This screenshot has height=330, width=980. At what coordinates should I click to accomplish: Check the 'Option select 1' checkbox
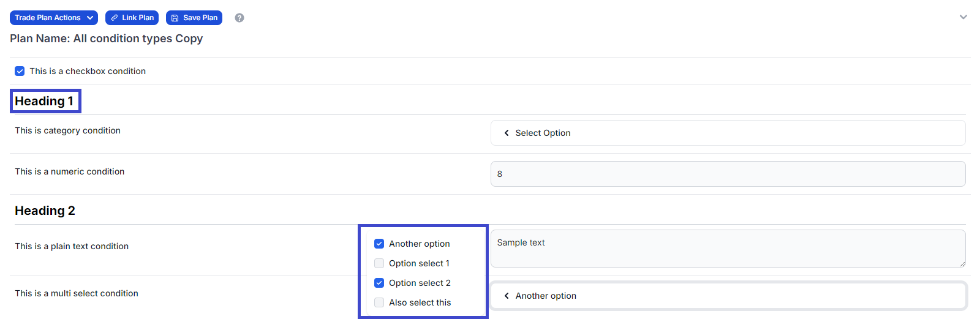[379, 263]
